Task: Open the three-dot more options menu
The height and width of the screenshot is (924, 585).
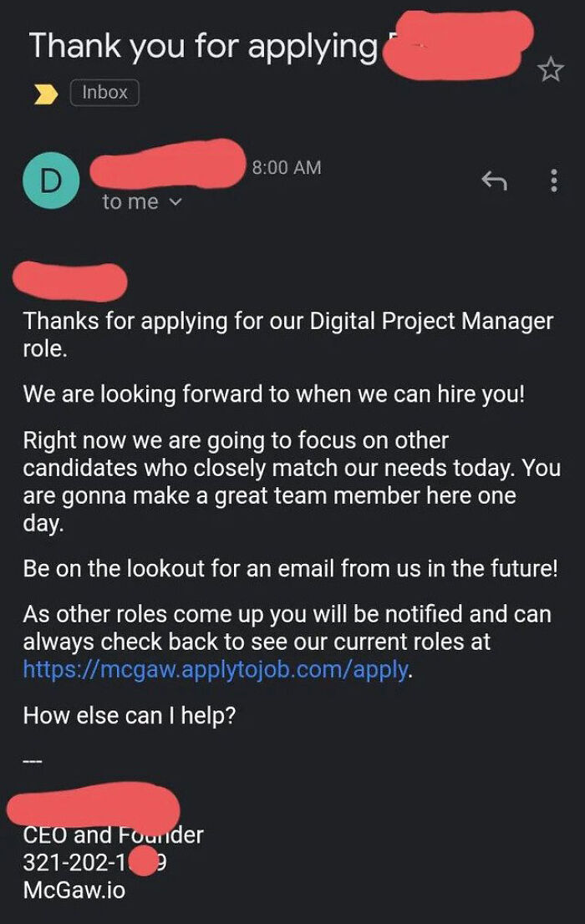Action: (552, 180)
